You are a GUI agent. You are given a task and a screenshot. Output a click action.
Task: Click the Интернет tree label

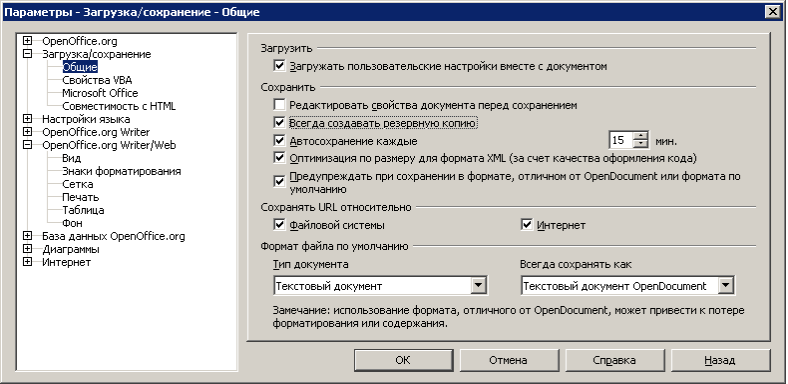pyautogui.click(x=66, y=262)
